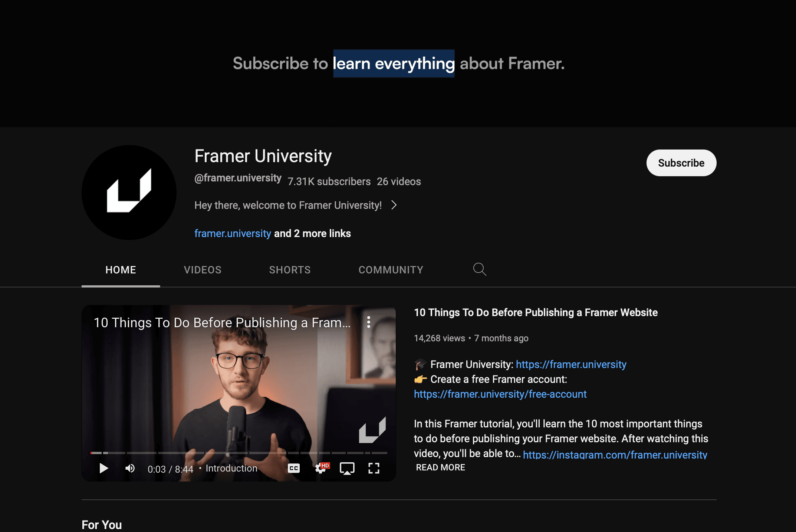
Task: Search the channel with magnifier icon
Action: coord(480,269)
